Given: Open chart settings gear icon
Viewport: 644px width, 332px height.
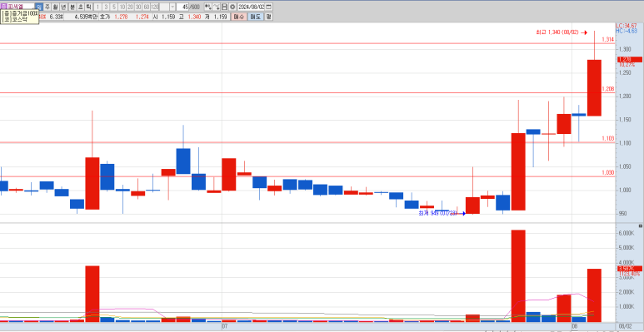Looking at the screenshot, I should click(x=232, y=7).
